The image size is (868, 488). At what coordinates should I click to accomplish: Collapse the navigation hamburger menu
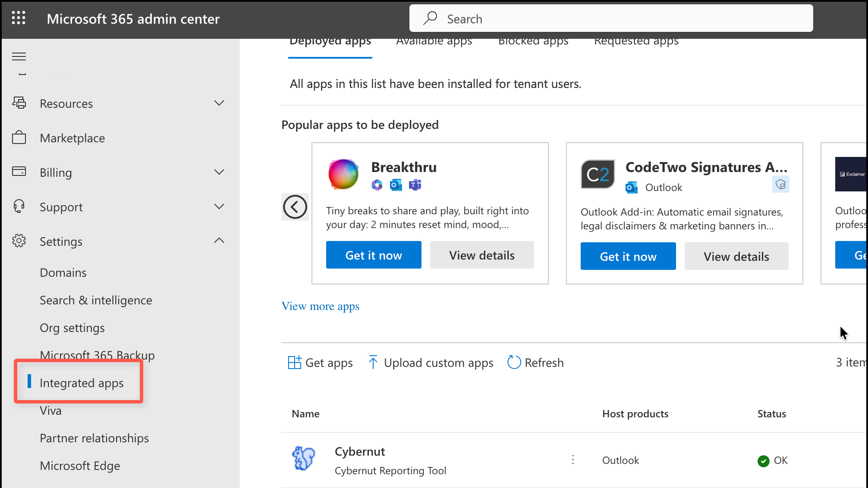(19, 56)
